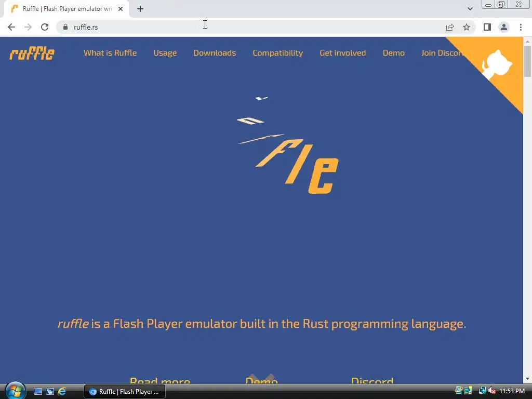Click the animated Ruffle logo in the center
This screenshot has height=399, width=532.
(288, 145)
